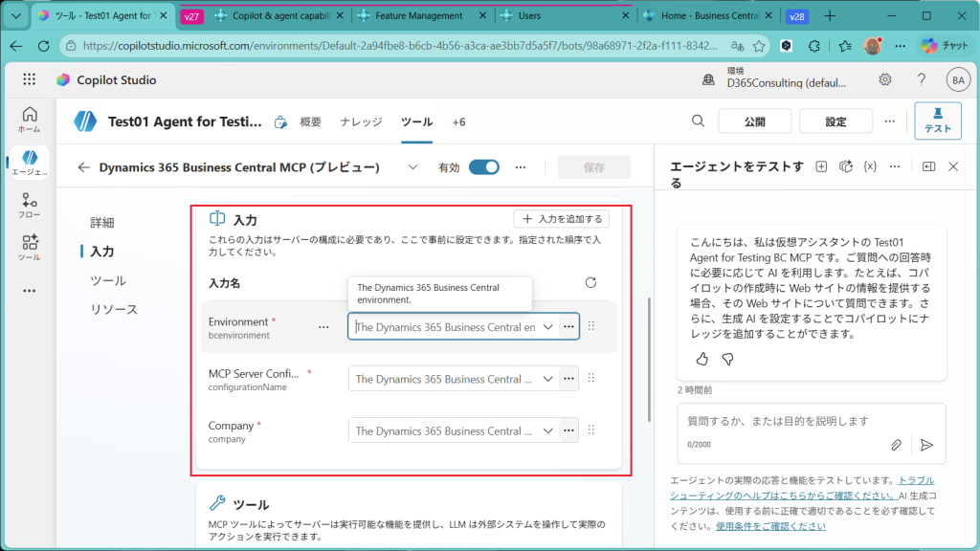Click the send message arrow icon
Screen dimensions: 980x551
925,445
